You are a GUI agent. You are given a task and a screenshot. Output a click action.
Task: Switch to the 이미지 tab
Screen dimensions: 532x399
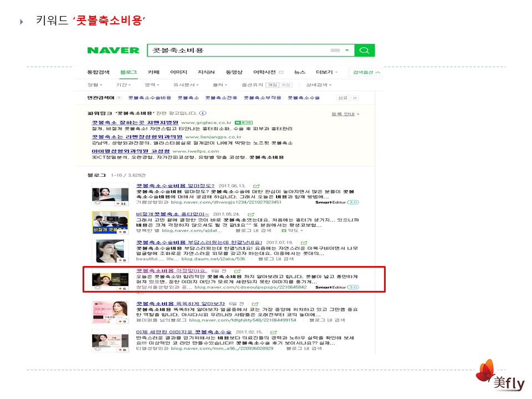point(178,73)
